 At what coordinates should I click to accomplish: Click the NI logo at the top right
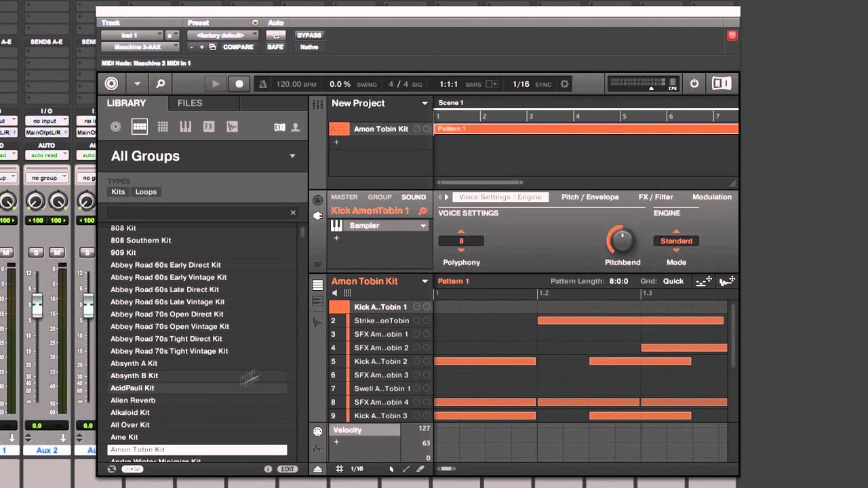(x=722, y=83)
